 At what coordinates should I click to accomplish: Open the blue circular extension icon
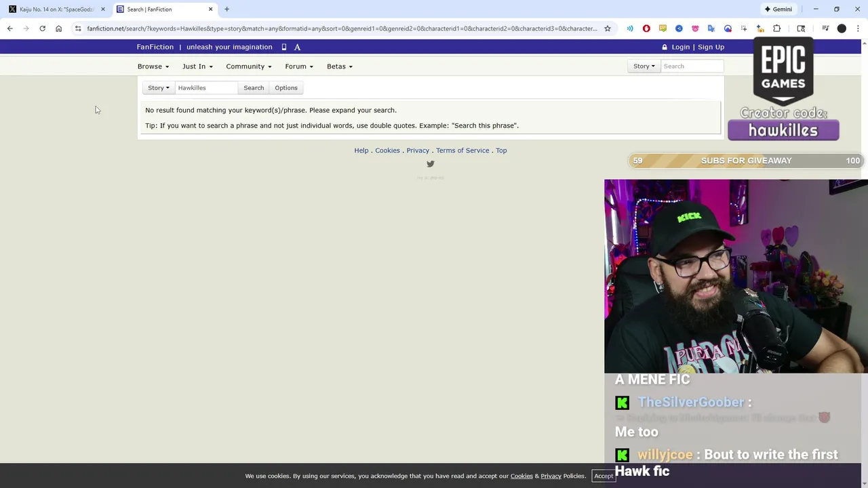(679, 28)
